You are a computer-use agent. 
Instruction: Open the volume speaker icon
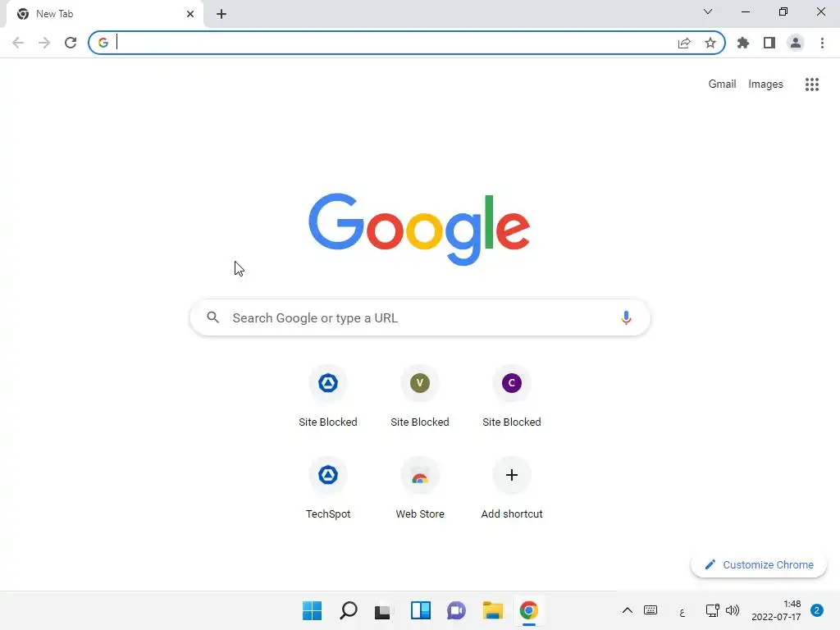click(733, 610)
